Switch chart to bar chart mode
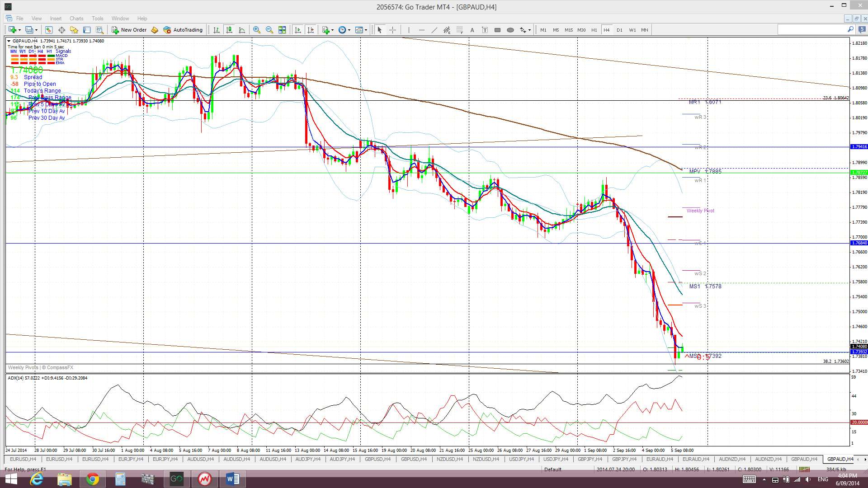 coord(217,30)
